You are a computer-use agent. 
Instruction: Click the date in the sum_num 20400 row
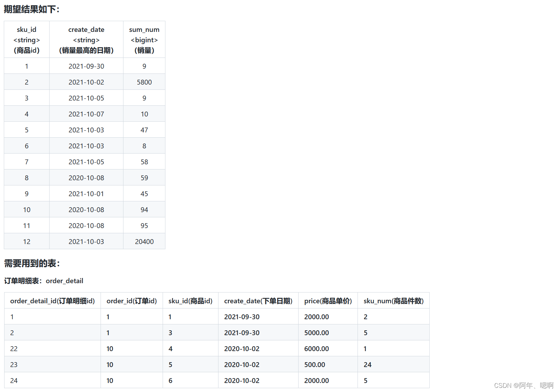86,242
